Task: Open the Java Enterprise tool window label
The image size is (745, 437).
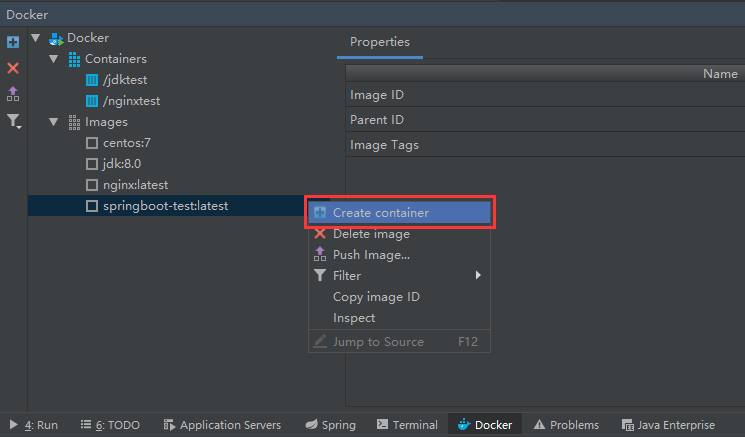Action: coord(676,425)
